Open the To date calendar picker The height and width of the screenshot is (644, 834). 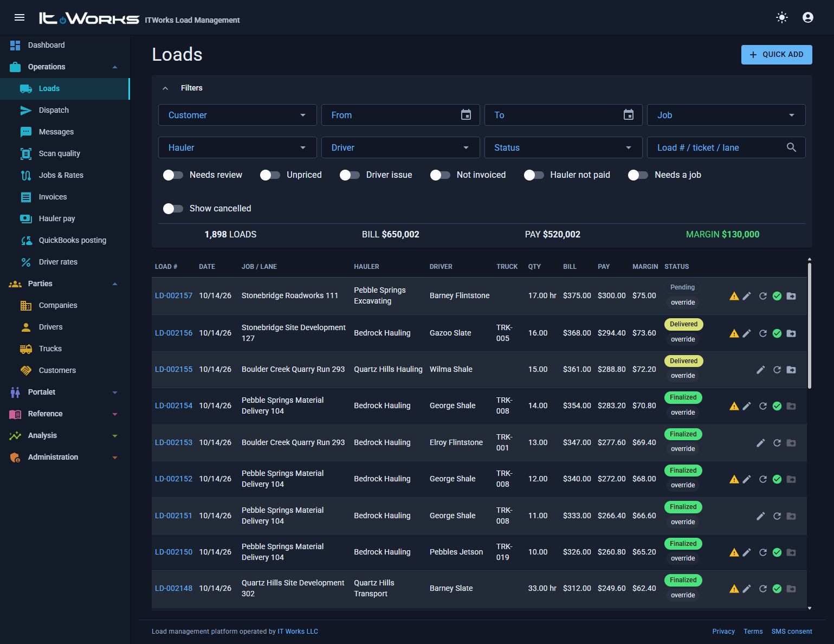629,115
